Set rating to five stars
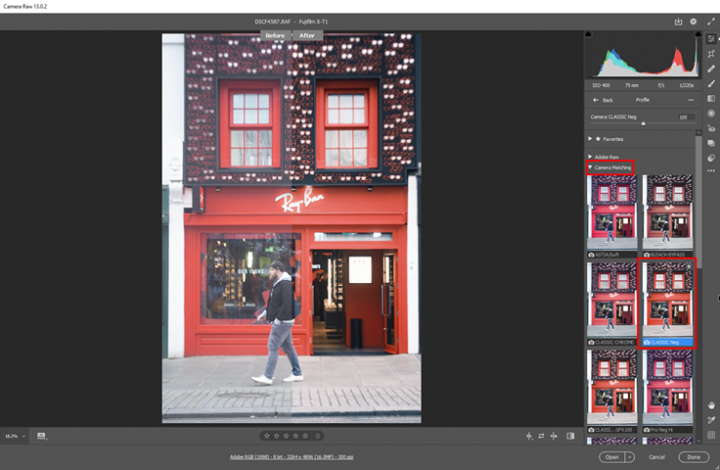This screenshot has width=720, height=470. pos(305,436)
